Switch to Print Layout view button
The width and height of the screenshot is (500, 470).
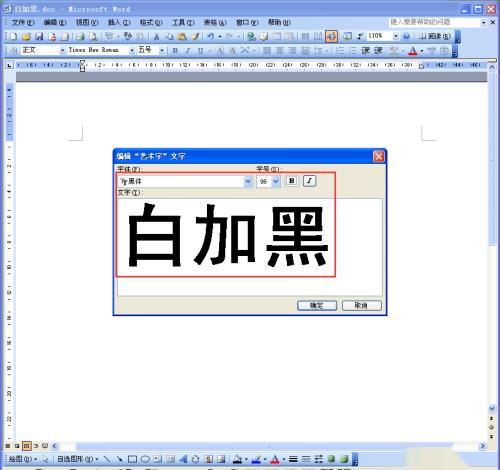pos(27,446)
